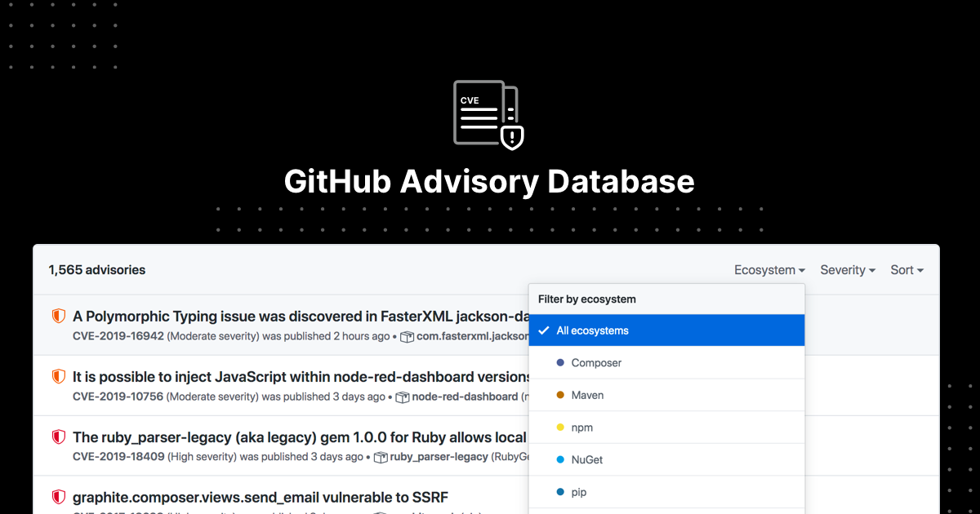Click the orange shield icon beside node-red-dashboard advisory
Screen dimensions: 980x514
57,377
